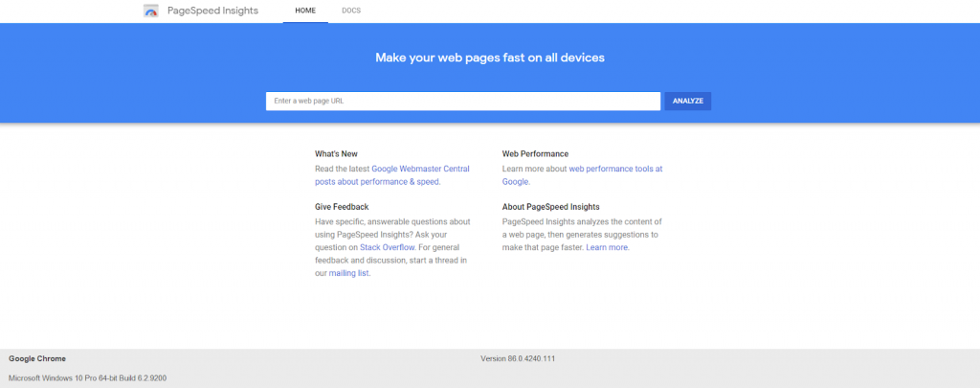Select the 'What's New' heading
980x388 pixels.
(336, 154)
